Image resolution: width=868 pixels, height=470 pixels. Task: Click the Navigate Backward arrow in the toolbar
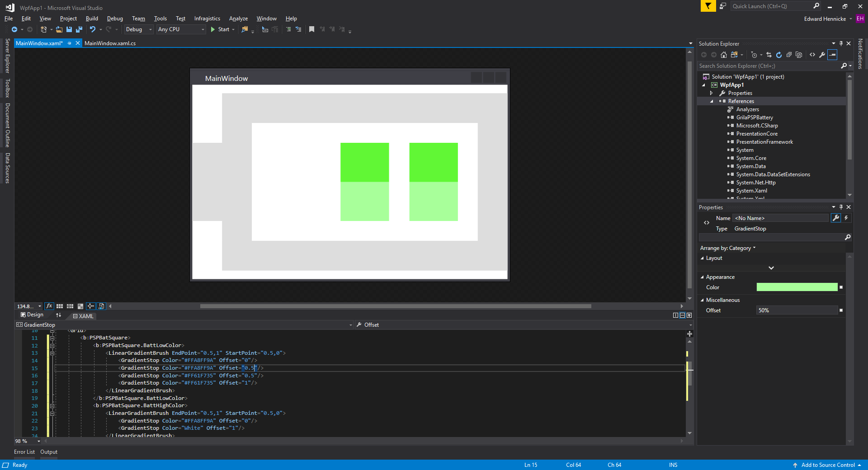pos(14,29)
